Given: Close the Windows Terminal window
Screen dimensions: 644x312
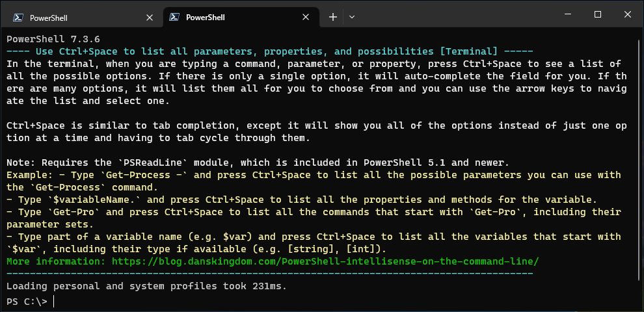Looking at the screenshot, I should (x=627, y=14).
